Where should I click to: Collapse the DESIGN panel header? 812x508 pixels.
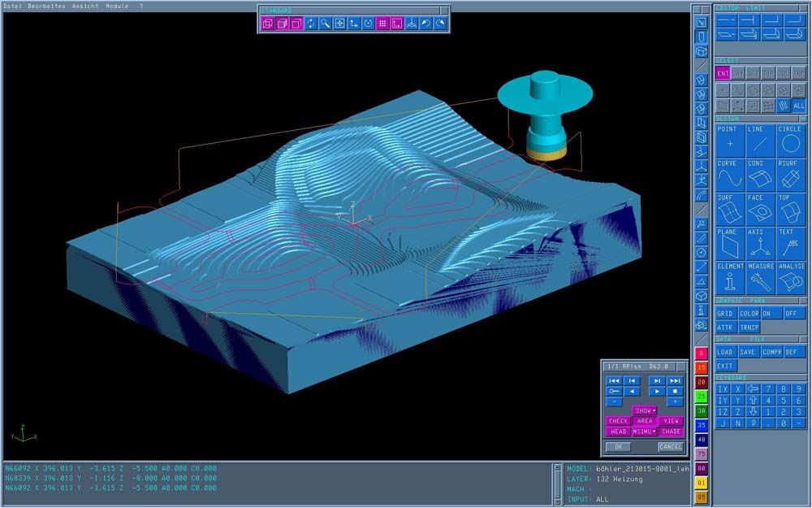pyautogui.click(x=760, y=119)
